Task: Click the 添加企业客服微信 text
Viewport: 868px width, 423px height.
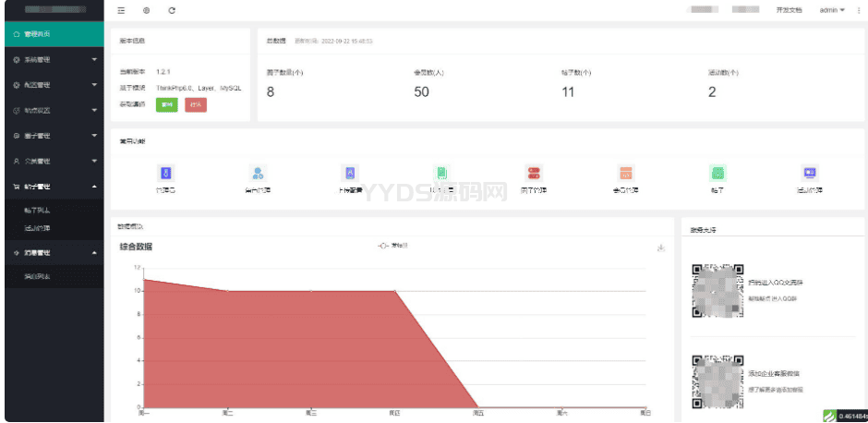Action: coord(774,374)
